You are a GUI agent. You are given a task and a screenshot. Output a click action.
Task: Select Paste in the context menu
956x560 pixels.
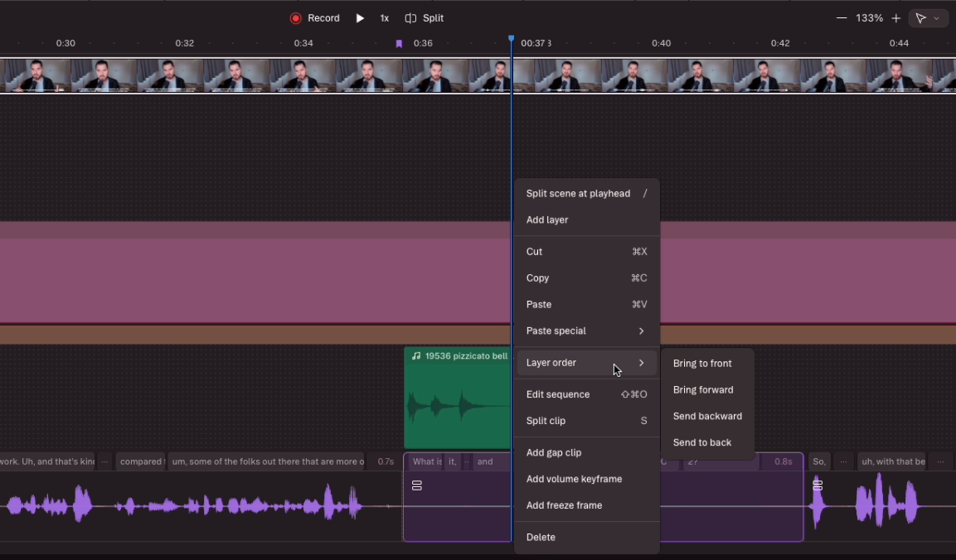tap(586, 303)
